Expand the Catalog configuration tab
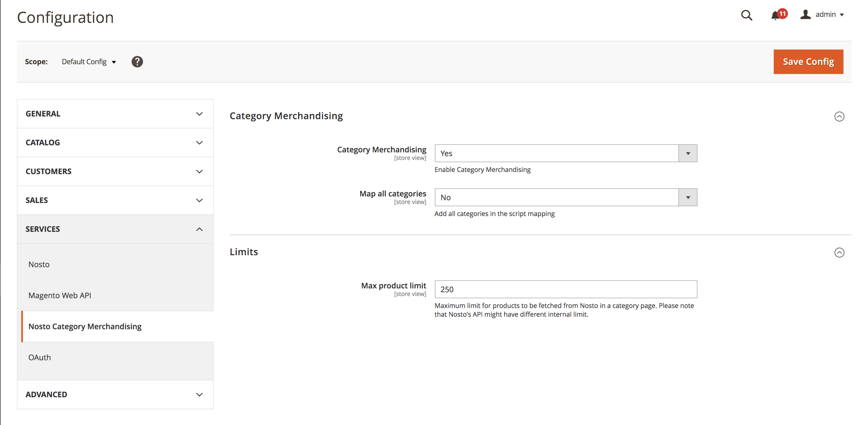 115,143
